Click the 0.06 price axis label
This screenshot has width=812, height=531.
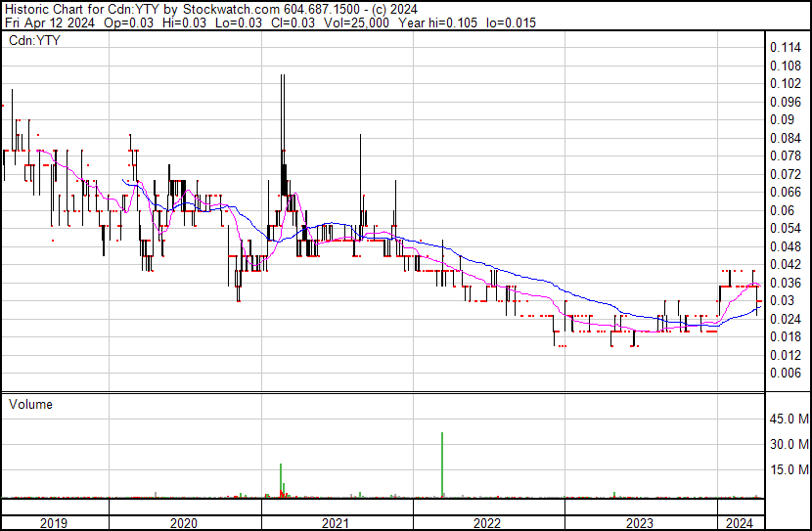pos(783,210)
